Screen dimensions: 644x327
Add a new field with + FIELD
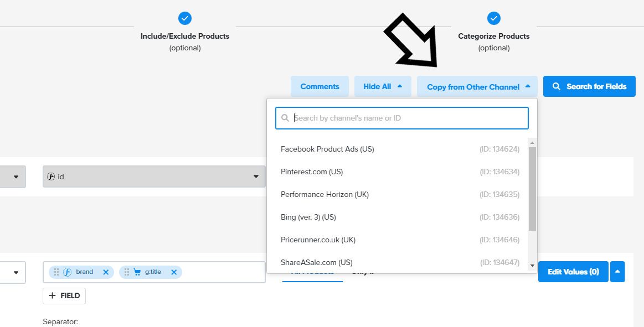pyautogui.click(x=64, y=296)
